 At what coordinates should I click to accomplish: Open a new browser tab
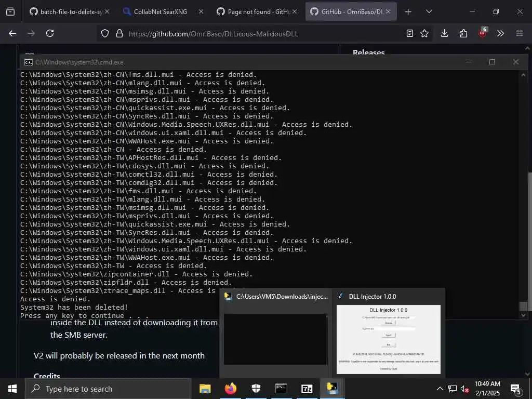[x=408, y=12]
